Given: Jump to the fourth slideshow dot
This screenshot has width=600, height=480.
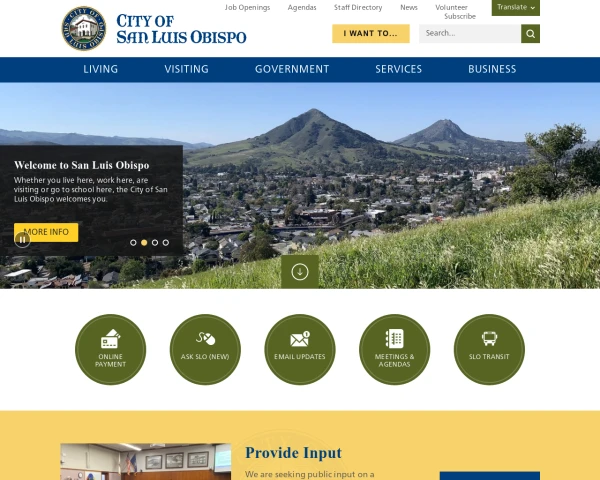Looking at the screenshot, I should (x=166, y=242).
